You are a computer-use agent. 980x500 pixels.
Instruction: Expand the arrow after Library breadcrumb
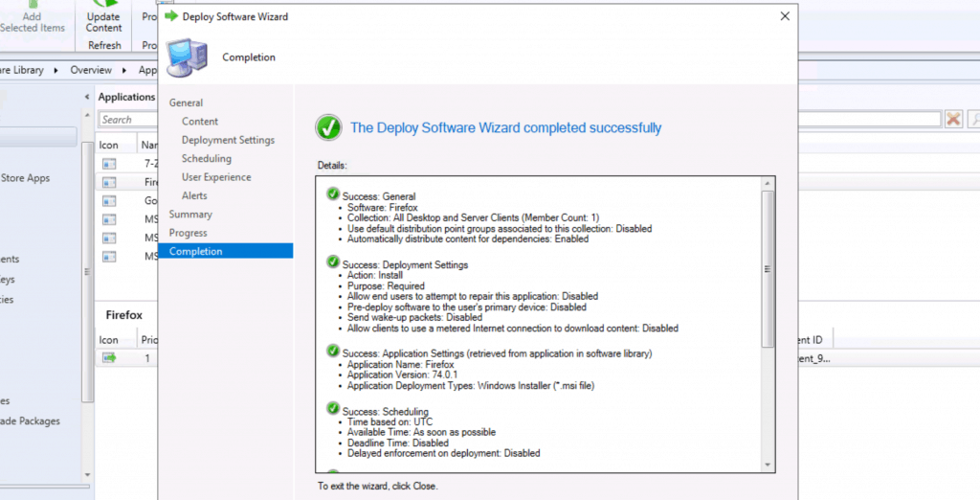(x=56, y=70)
